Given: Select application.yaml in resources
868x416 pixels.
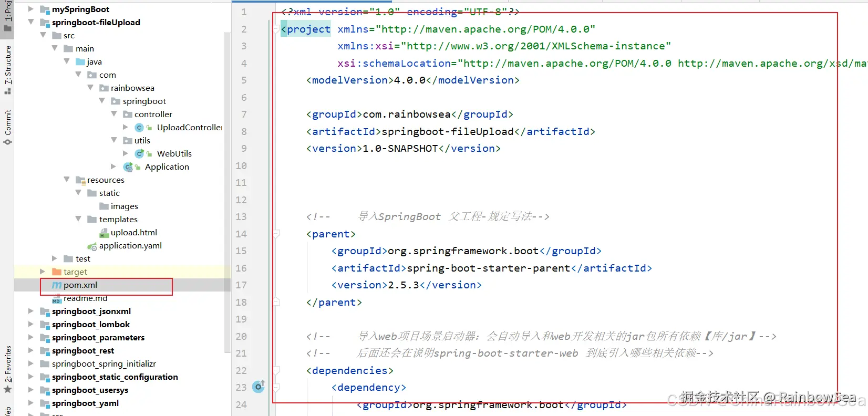Looking at the screenshot, I should pos(130,245).
